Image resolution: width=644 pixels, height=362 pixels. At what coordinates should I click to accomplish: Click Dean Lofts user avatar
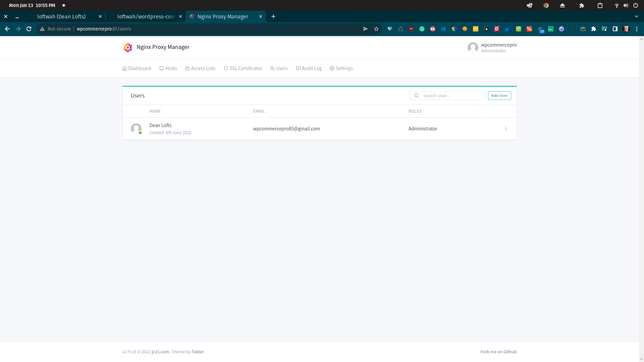(136, 129)
